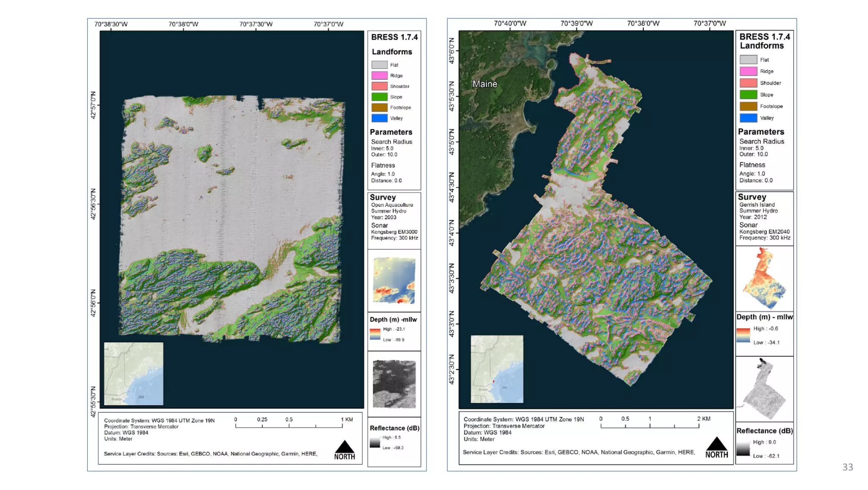Screen dimensions: 868x490
Task: Click the left Depth (m) color ramp
Action: pyautogui.click(x=375, y=334)
